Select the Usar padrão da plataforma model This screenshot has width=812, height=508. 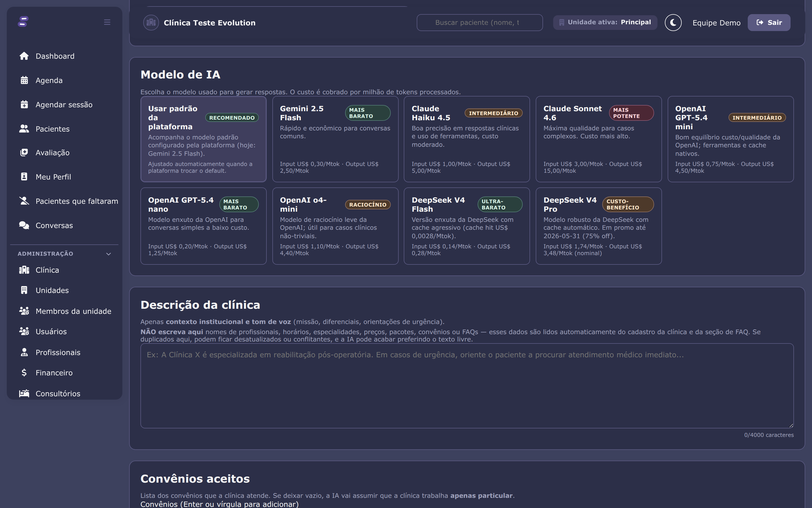[x=203, y=139]
